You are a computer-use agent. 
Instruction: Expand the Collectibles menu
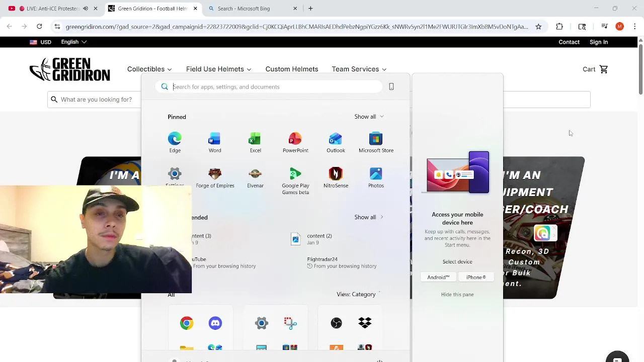pos(149,69)
